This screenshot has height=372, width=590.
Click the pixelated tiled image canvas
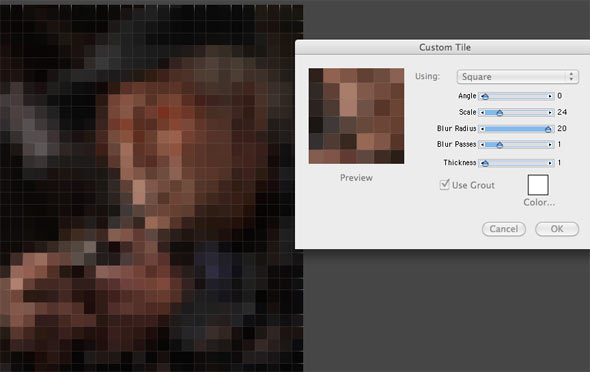151,188
